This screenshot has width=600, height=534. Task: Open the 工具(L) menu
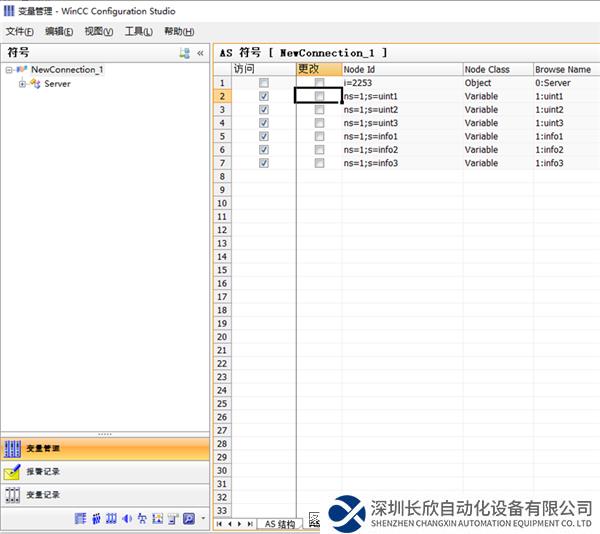[x=138, y=31]
